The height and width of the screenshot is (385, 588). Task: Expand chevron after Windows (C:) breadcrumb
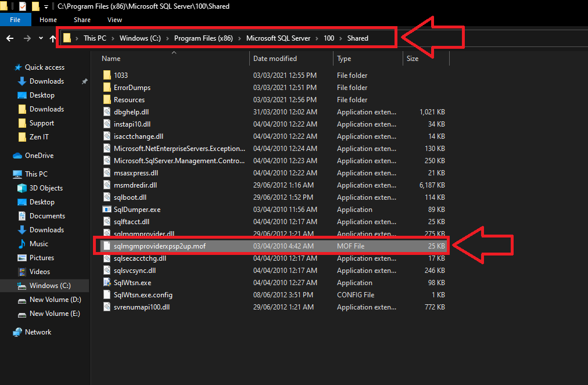click(x=167, y=38)
